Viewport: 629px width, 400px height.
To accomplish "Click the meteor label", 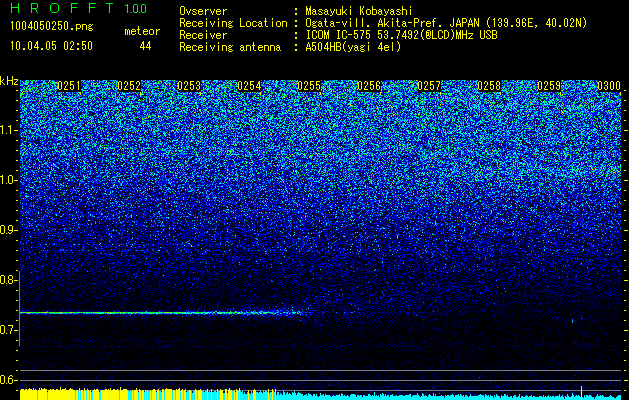I will (x=142, y=31).
